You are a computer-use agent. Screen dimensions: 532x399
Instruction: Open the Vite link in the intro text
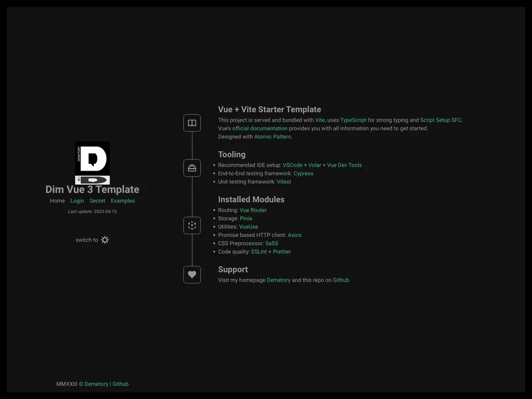point(319,120)
